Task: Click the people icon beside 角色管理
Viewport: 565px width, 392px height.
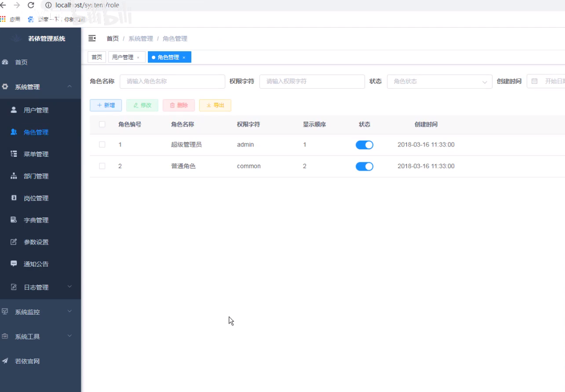Action: click(14, 132)
